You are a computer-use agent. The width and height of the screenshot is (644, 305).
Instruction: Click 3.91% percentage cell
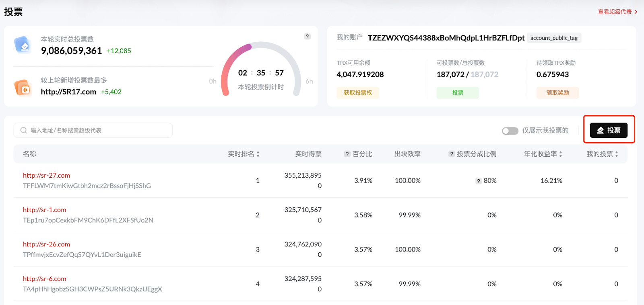pyautogui.click(x=363, y=181)
